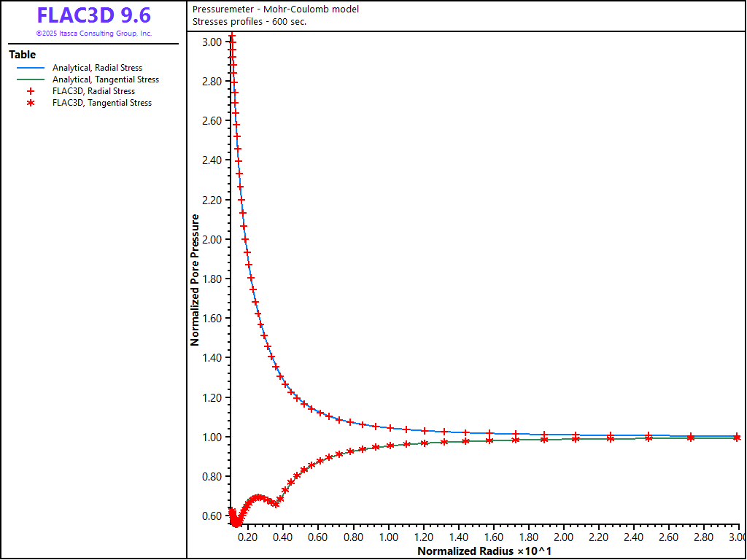Click the blue Analytical Radial Stress line sample

coord(30,68)
